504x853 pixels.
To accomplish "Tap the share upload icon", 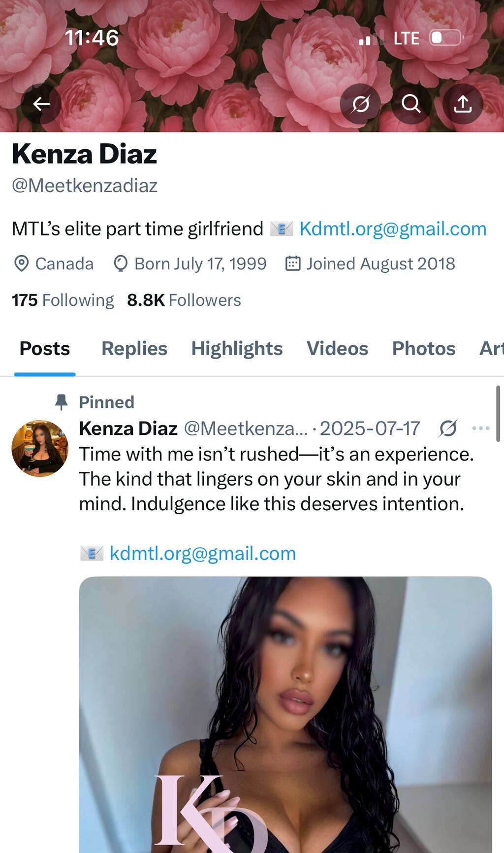I will (462, 104).
